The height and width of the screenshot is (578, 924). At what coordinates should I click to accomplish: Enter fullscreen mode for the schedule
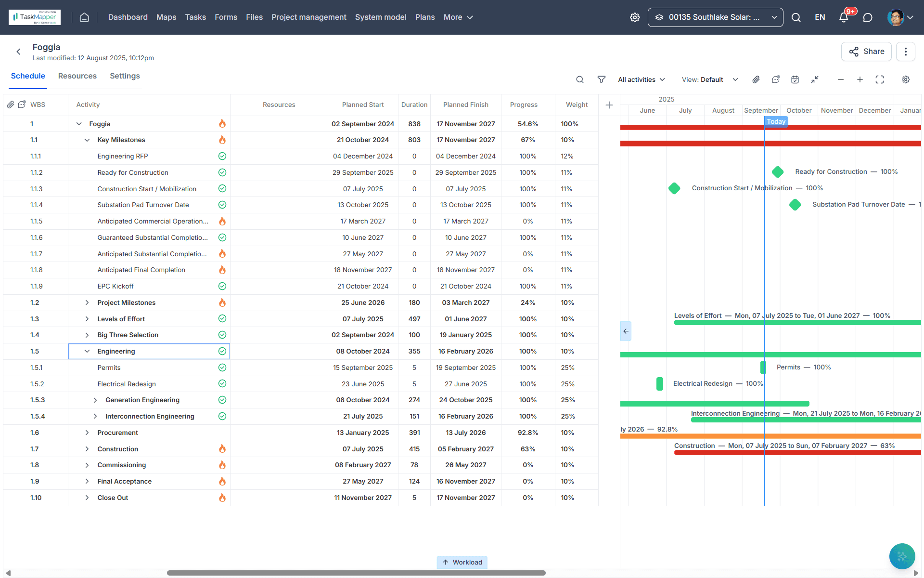[x=880, y=79]
